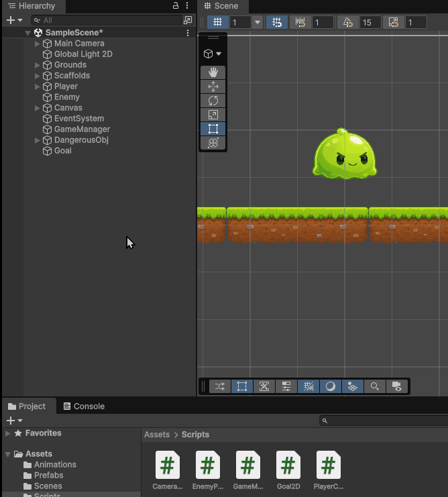
Task: Click the Hierarchy plus create button
Action: click(x=14, y=20)
